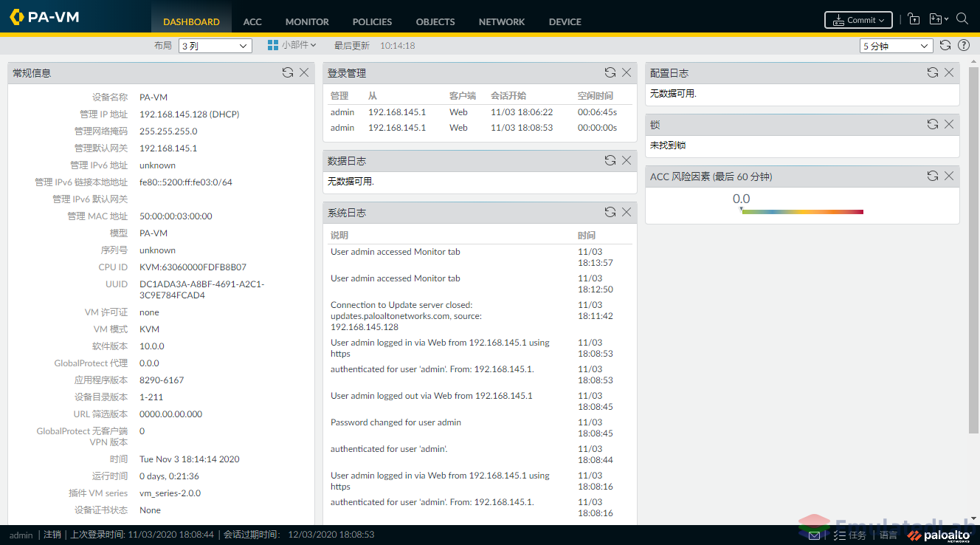Close the 常规信息 widget
Image resolution: width=980 pixels, height=545 pixels.
pyautogui.click(x=304, y=72)
